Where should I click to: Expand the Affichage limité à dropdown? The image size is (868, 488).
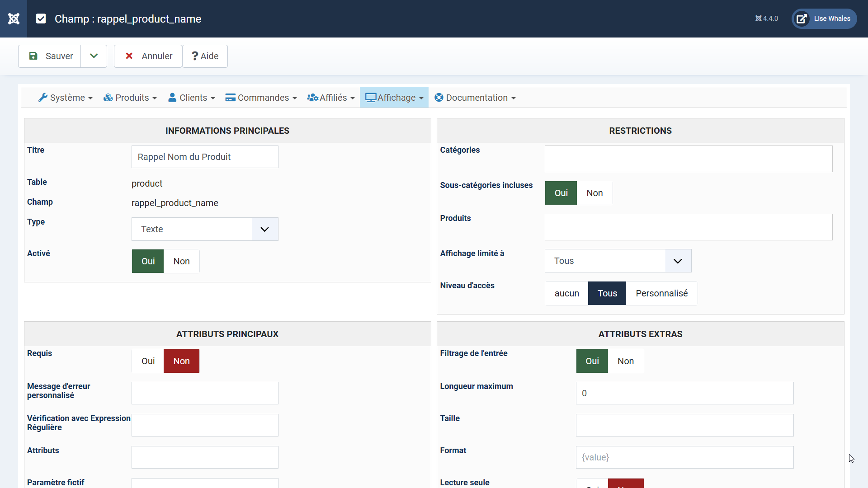coord(618,261)
